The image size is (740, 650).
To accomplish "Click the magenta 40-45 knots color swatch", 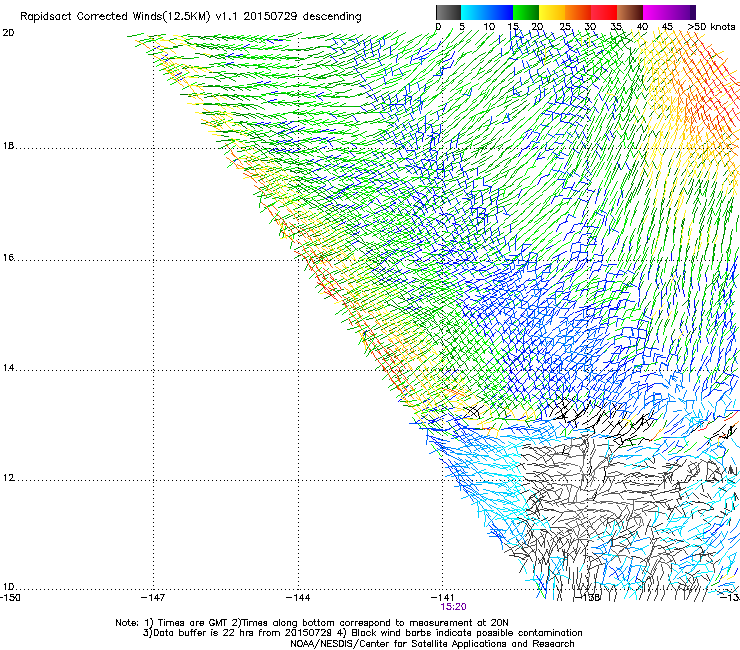I will [656, 12].
